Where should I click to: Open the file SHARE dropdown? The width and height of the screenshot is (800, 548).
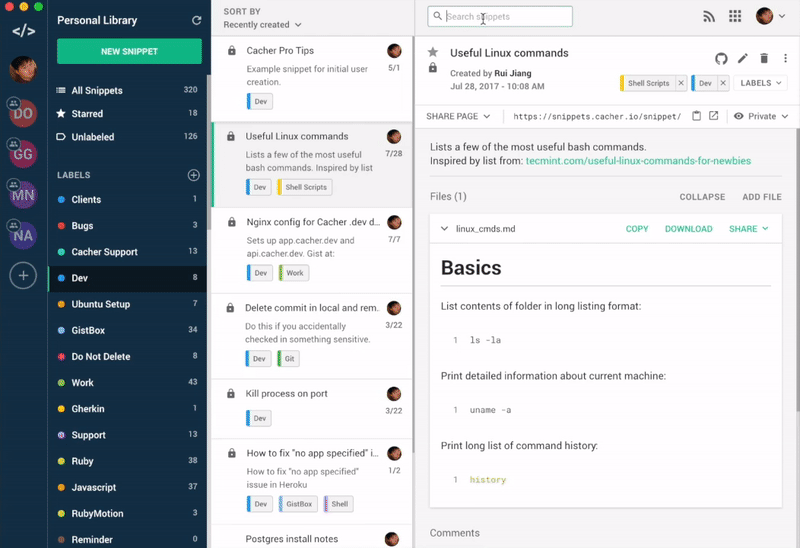(x=748, y=229)
